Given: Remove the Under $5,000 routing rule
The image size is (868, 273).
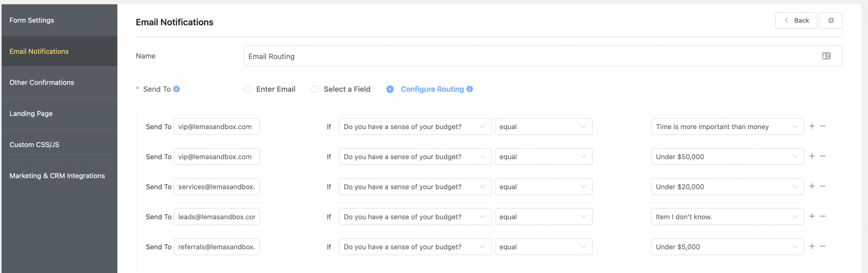Looking at the screenshot, I should [823, 247].
